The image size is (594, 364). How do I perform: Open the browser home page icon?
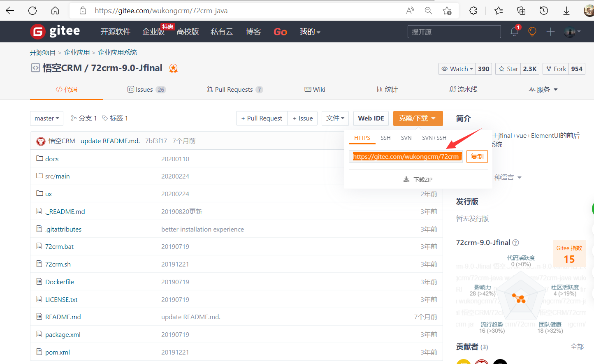pyautogui.click(x=55, y=11)
